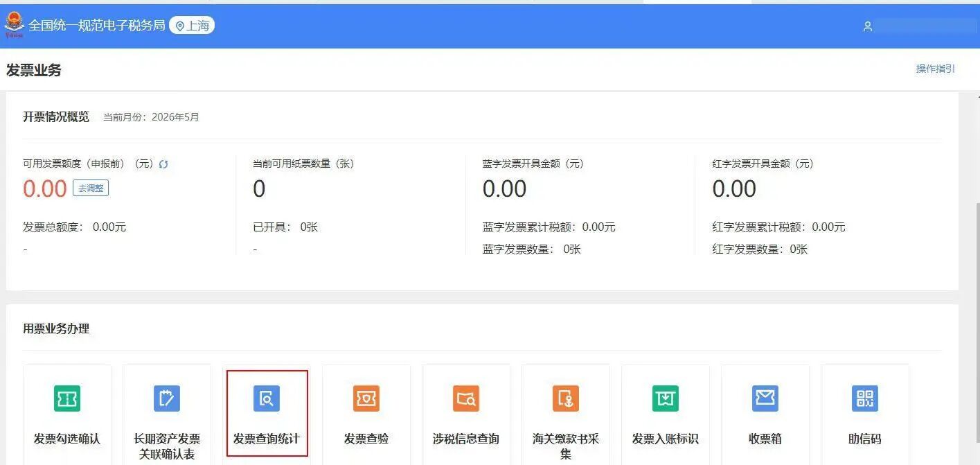Image resolution: width=980 pixels, height=465 pixels.
Task: Click the 蓝字发票累计税额 line
Action: [549, 227]
